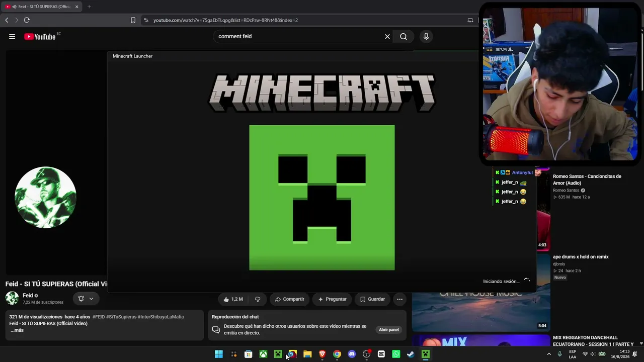This screenshot has height=362, width=644.
Task: Open the tray microphone indicator
Action: pyautogui.click(x=559, y=354)
